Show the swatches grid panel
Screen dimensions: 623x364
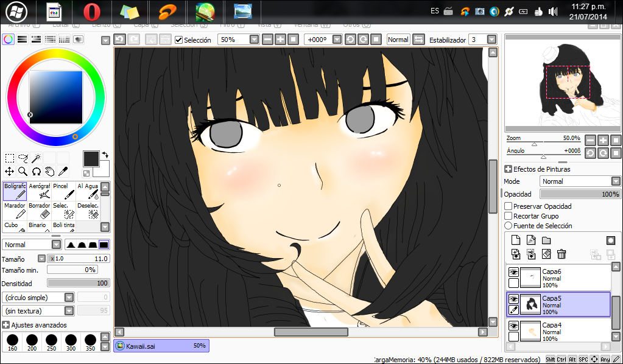tap(65, 40)
